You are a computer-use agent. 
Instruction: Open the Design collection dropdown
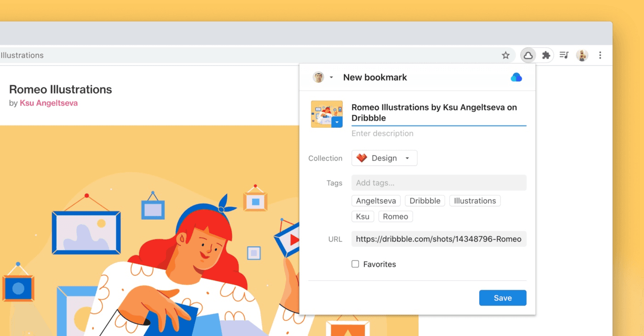tap(385, 158)
